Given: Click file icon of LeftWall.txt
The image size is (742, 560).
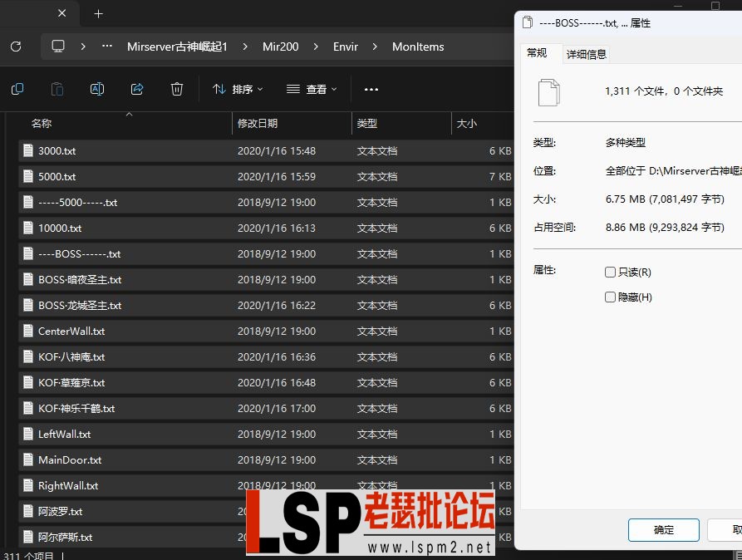Looking at the screenshot, I should pos(28,434).
